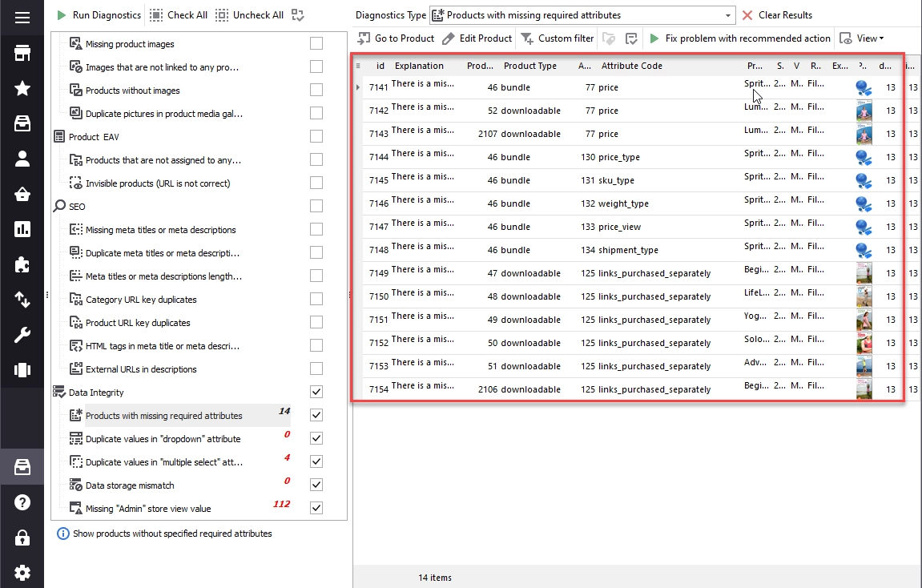Click the sku_type cell in row 7145
This screenshot has height=588, width=922.
coord(616,180)
